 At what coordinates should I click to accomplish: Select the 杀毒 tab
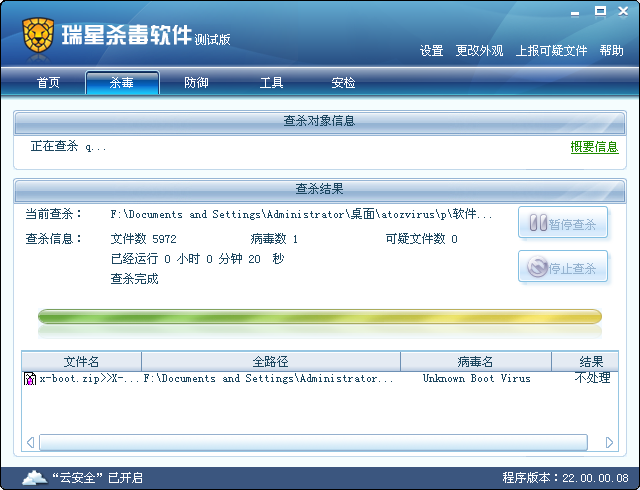122,82
